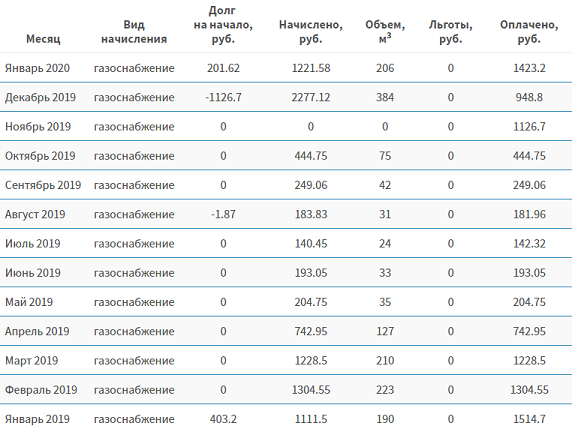Viewport: 572px width, 432px height.
Task: Click volume value 127
Action: point(385,331)
